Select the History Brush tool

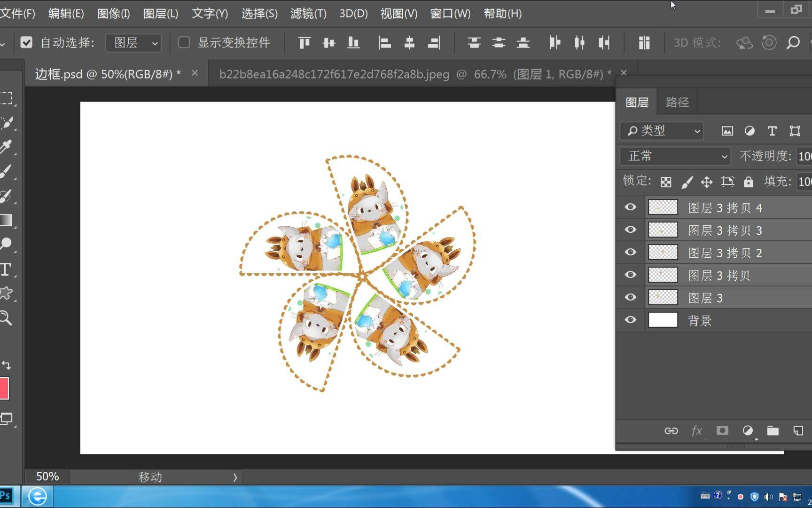click(6, 196)
